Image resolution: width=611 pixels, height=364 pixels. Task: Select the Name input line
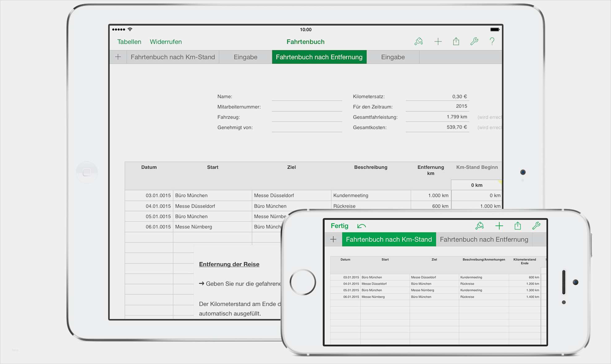[307, 97]
